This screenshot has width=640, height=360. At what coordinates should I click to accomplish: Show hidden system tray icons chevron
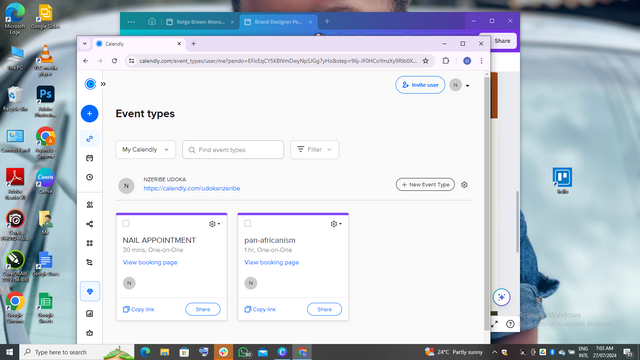click(494, 352)
